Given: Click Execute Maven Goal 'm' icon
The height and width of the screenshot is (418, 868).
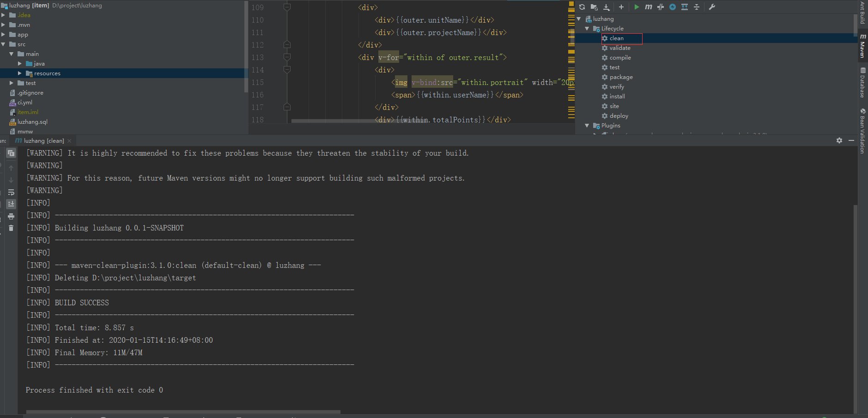Looking at the screenshot, I should click(649, 7).
